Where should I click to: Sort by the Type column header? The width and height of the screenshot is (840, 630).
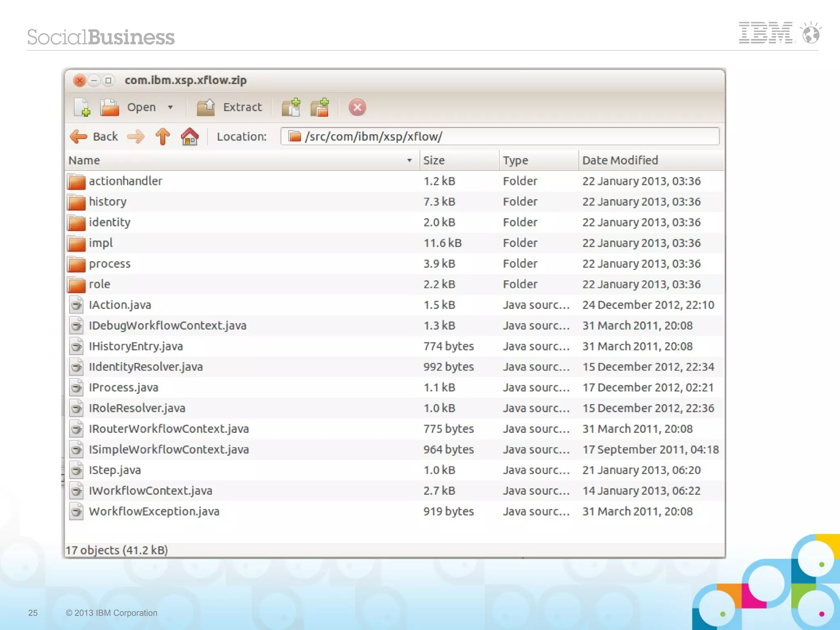tap(516, 160)
